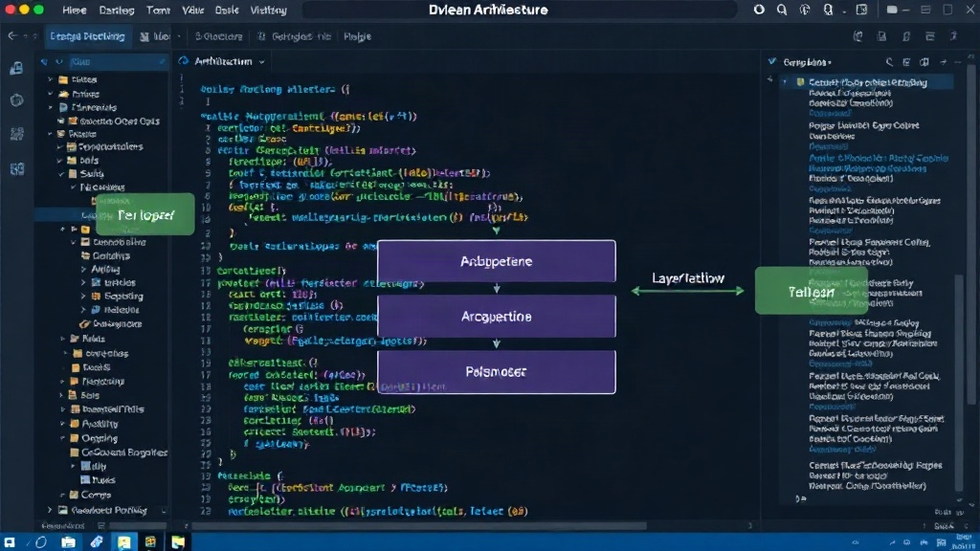Select the top purple 'Anbppetene' layer box
This screenshot has width=980, height=551.
[x=497, y=261]
